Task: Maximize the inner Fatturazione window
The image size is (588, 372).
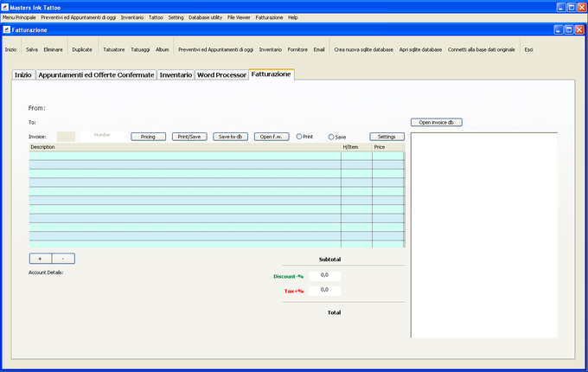Action: [569, 30]
